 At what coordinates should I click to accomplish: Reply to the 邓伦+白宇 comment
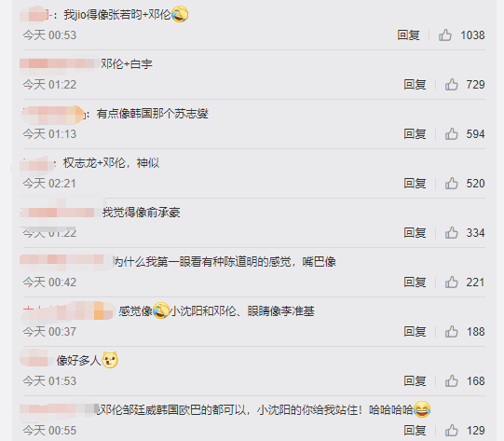pos(415,85)
